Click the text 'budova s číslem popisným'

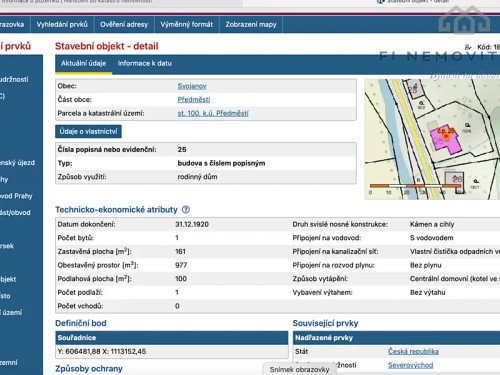221,163
